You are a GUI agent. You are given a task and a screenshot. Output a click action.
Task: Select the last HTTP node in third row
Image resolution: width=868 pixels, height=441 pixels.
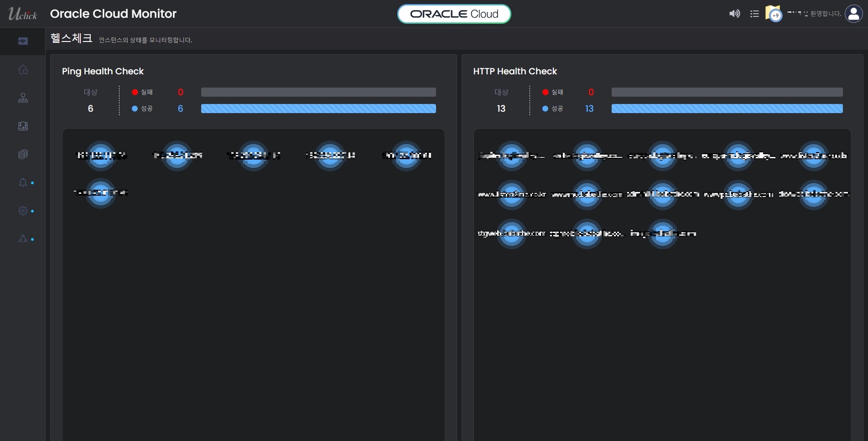pos(663,233)
